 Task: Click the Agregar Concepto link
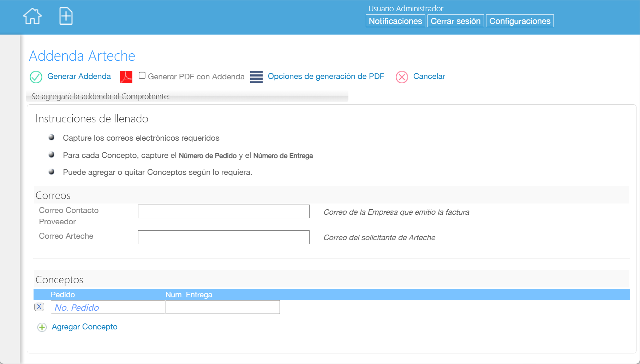[84, 327]
